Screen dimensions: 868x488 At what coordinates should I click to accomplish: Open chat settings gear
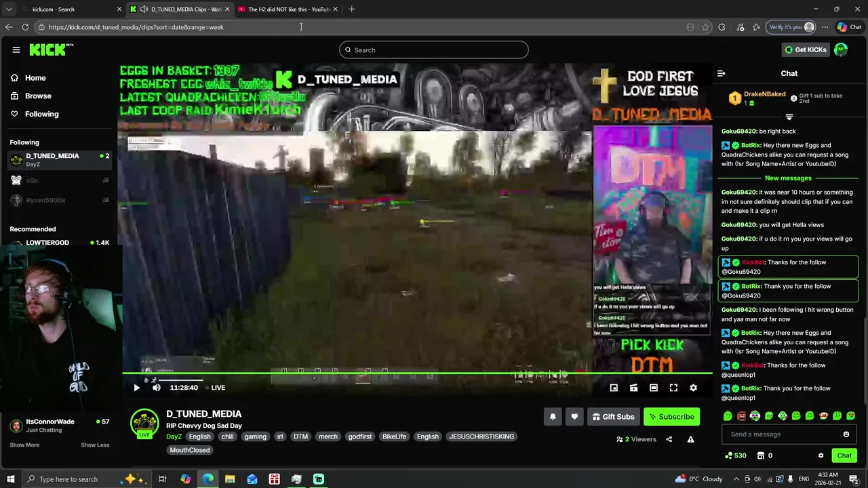coord(821,455)
